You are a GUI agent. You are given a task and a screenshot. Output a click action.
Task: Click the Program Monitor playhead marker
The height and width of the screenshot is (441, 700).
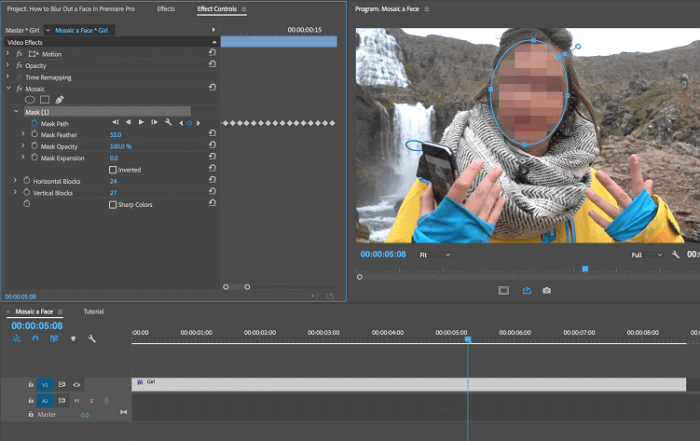[x=584, y=268]
